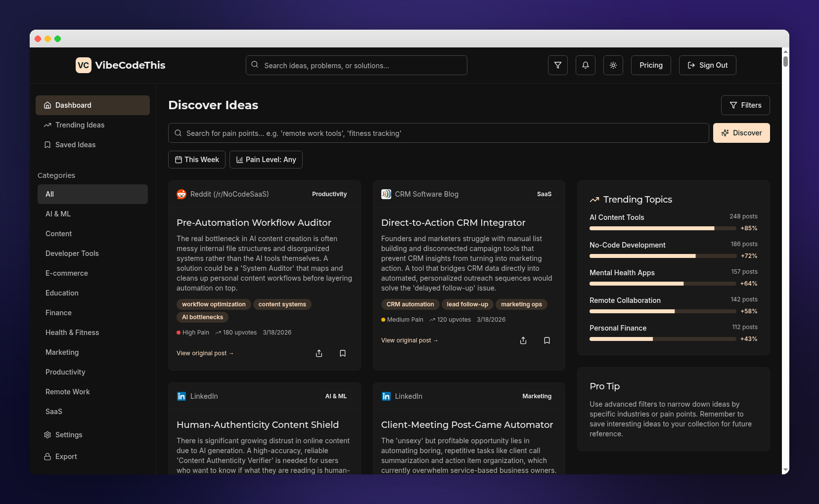Select the Remote Work category
Screen dimensions: 819x504
[92, 392]
